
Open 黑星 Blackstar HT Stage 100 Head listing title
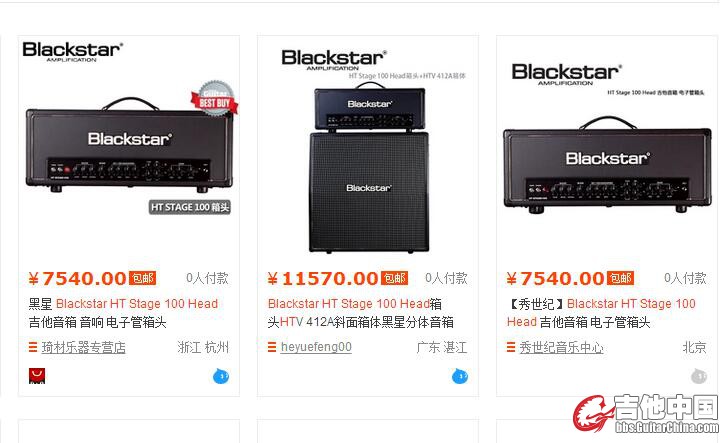click(x=123, y=313)
